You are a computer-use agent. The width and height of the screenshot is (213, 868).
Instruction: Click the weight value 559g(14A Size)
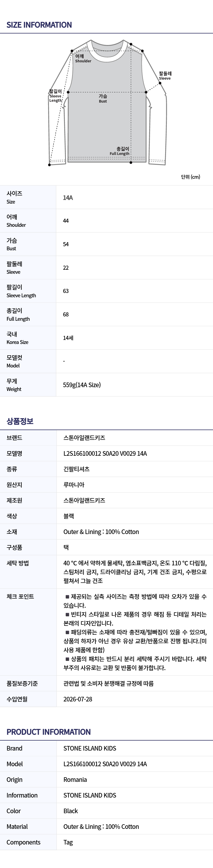click(82, 385)
